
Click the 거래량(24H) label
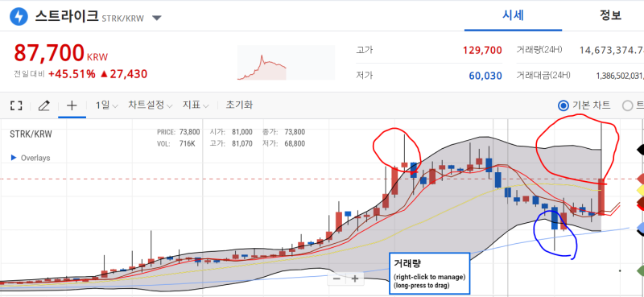[539, 50]
